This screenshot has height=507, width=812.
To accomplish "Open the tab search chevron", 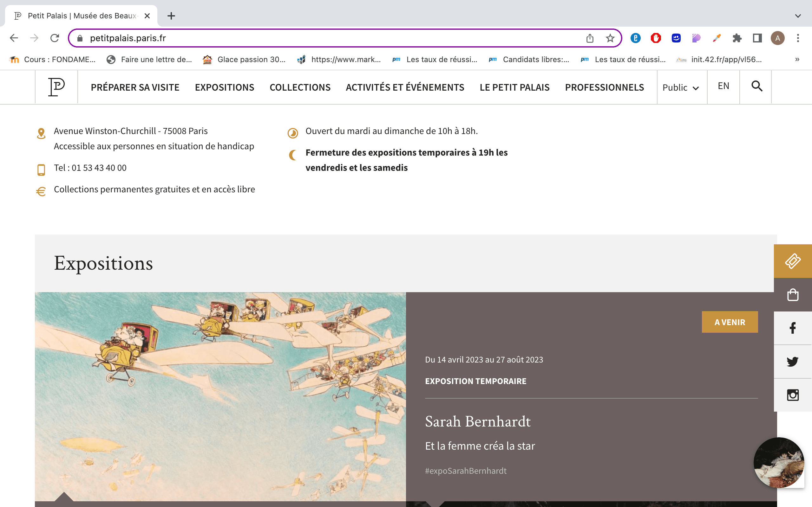I will tap(798, 16).
